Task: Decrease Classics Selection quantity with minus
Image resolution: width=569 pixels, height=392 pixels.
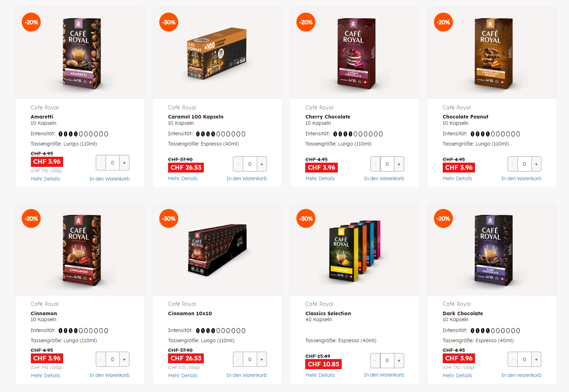Action: pos(375,361)
